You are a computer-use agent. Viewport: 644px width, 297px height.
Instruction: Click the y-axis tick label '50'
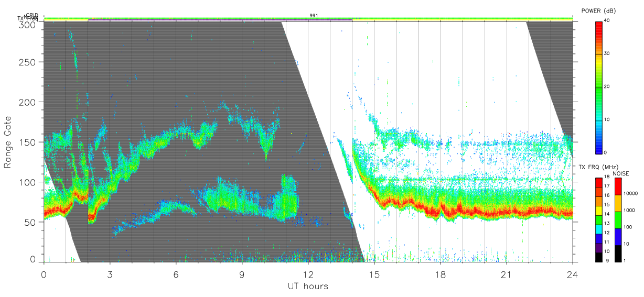pos(30,222)
